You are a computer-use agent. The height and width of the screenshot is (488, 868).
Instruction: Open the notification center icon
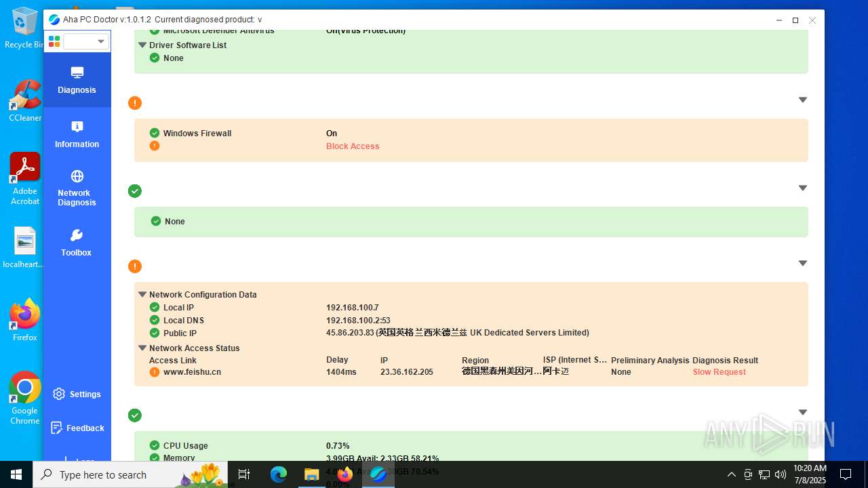point(846,474)
